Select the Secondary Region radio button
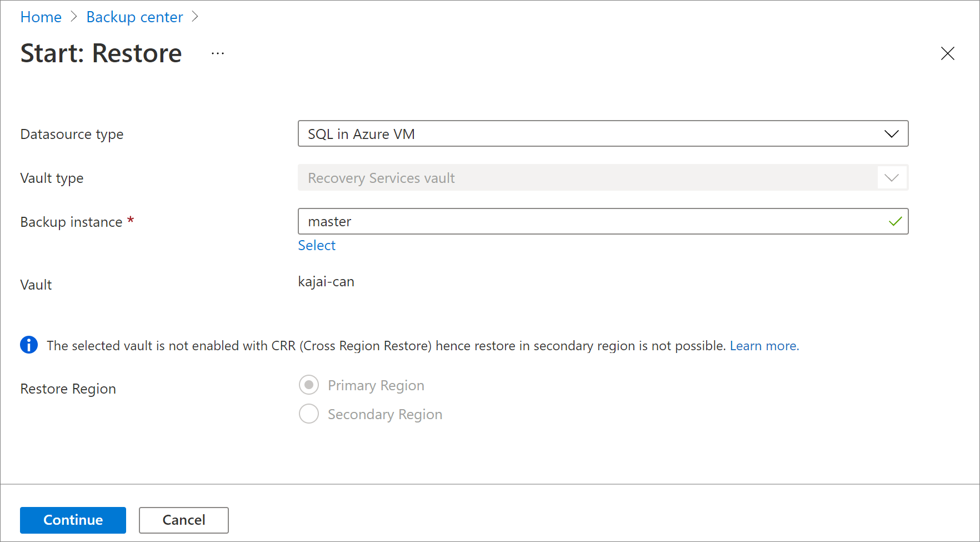 pyautogui.click(x=309, y=414)
